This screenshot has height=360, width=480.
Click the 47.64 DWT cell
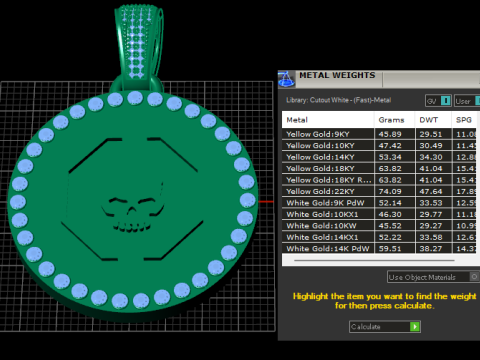[434, 191]
